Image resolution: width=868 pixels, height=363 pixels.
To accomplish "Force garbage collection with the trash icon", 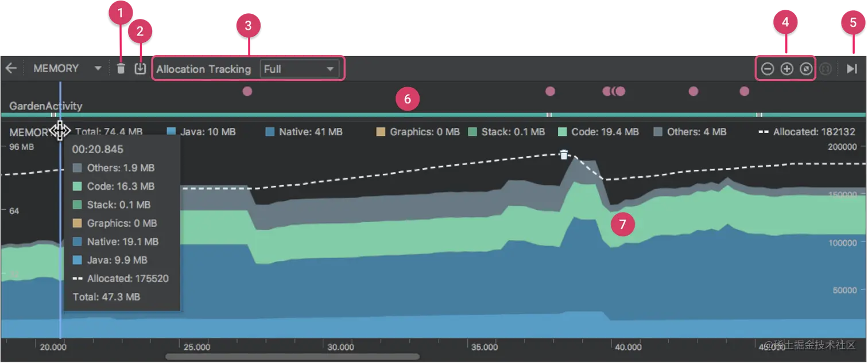I will [x=121, y=69].
